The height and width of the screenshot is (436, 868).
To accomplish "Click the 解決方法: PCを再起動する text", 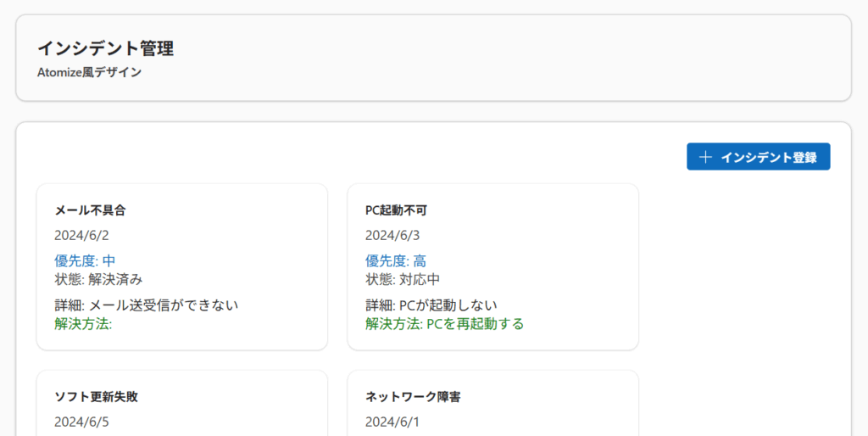I will point(444,324).
